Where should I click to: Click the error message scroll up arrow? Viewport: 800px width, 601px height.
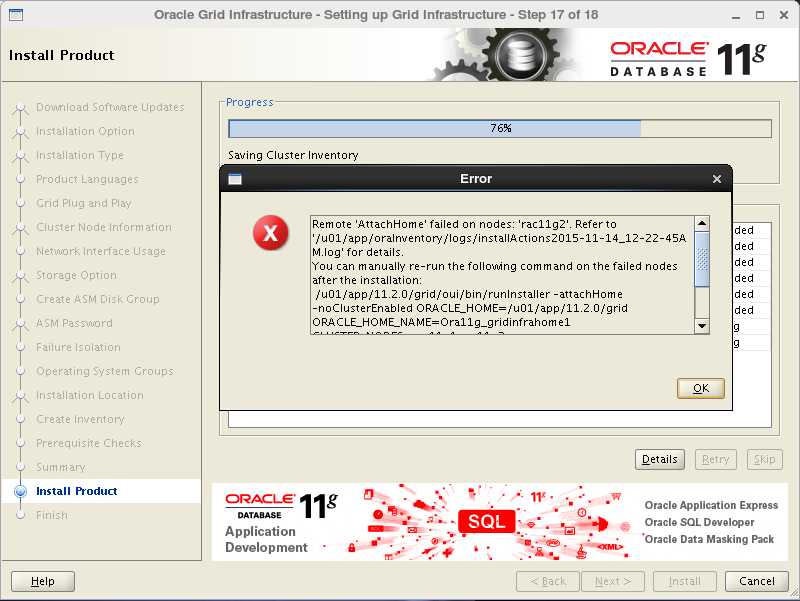pos(702,223)
